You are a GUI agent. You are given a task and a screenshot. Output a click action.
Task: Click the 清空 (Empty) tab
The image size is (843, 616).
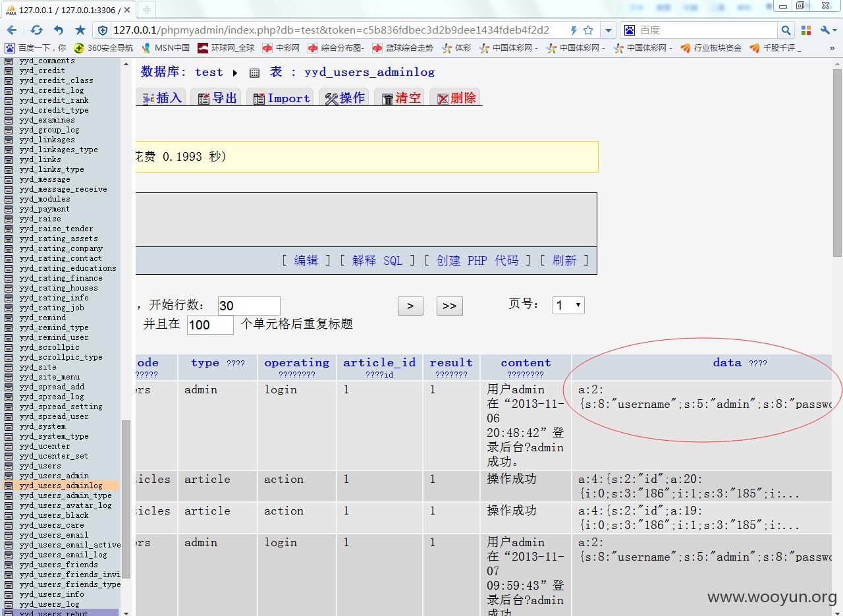400,98
